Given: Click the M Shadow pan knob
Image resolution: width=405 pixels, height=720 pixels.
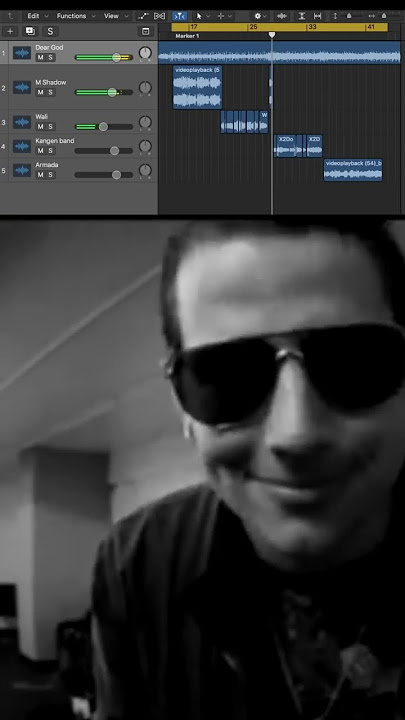Looking at the screenshot, I should tap(145, 88).
